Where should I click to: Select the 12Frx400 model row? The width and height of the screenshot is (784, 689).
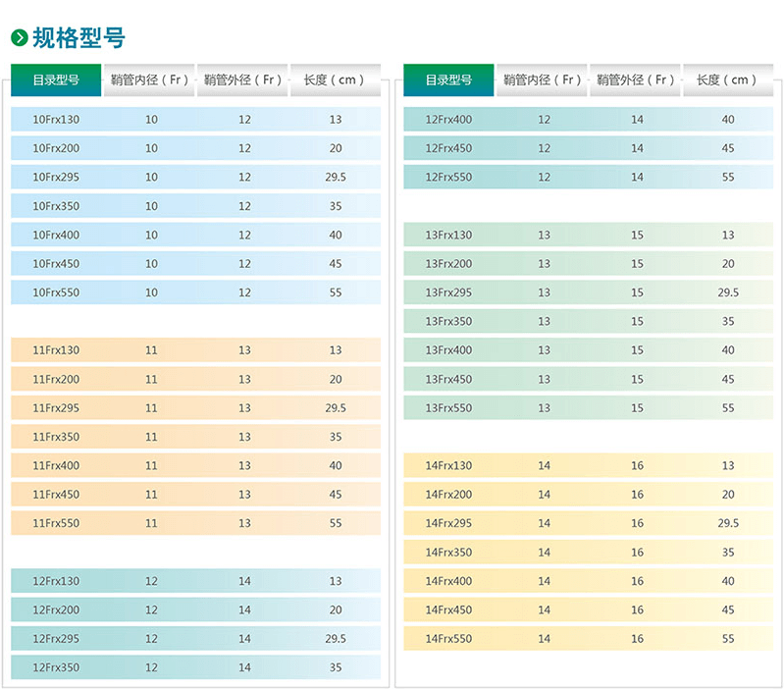448,120
